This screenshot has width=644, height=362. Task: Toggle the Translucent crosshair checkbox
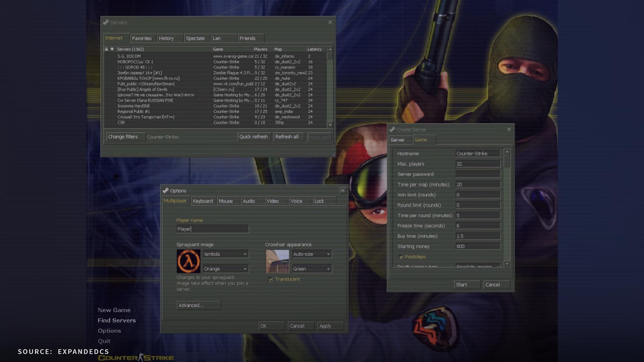(271, 279)
